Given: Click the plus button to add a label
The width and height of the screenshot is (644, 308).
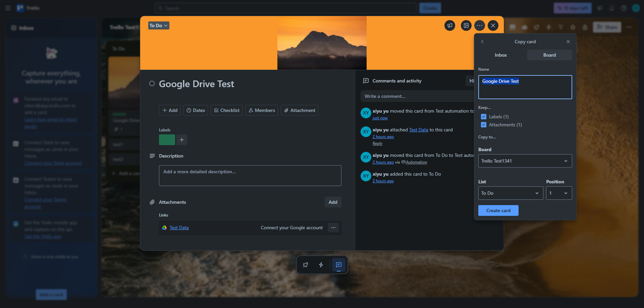Looking at the screenshot, I should 182,140.
